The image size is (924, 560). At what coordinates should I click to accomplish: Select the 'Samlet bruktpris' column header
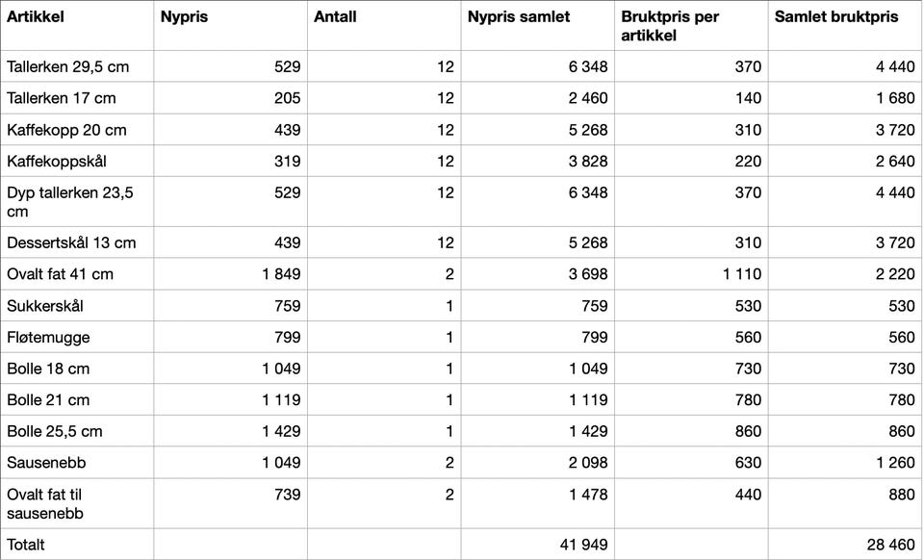point(836,17)
